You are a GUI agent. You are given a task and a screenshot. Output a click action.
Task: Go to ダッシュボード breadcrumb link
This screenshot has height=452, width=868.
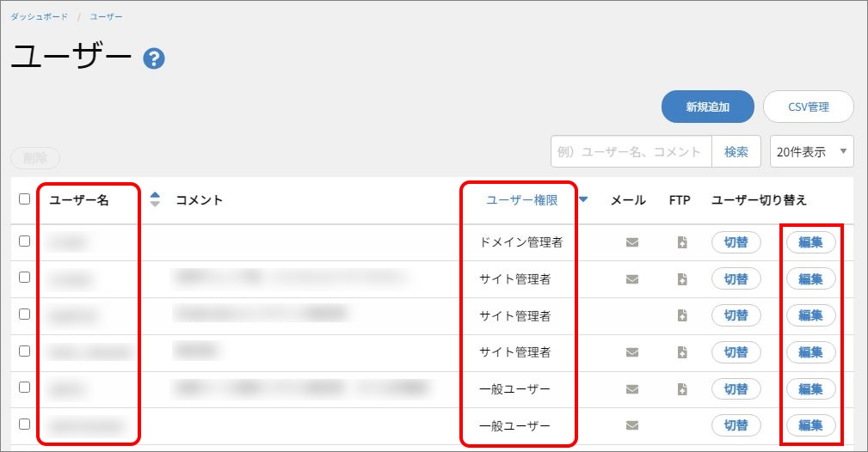[39, 16]
